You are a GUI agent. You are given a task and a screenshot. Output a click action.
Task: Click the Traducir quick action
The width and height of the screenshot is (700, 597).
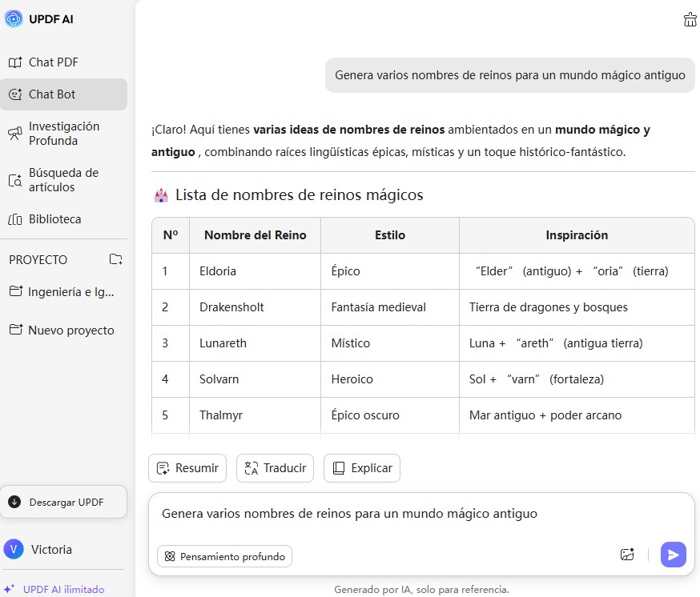point(275,468)
